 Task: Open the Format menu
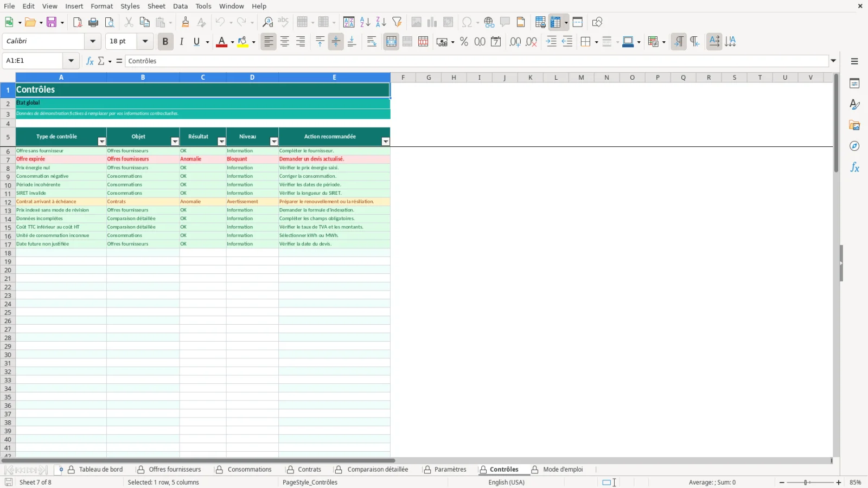102,6
